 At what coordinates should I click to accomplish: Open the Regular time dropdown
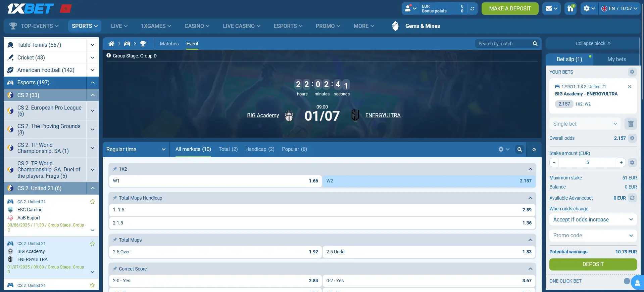click(x=136, y=150)
